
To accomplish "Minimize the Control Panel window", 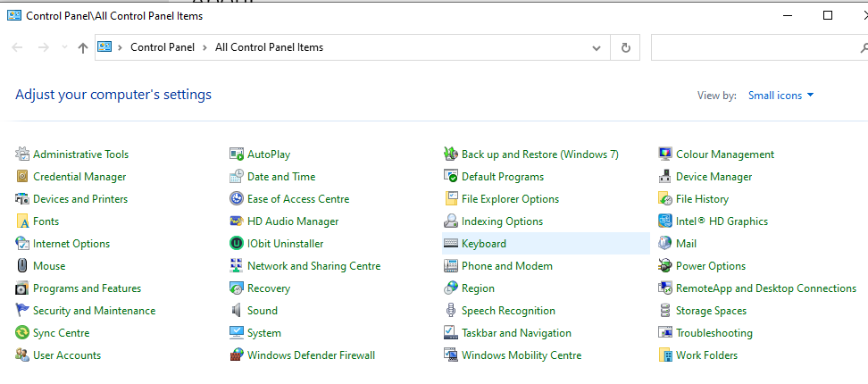I will (789, 15).
